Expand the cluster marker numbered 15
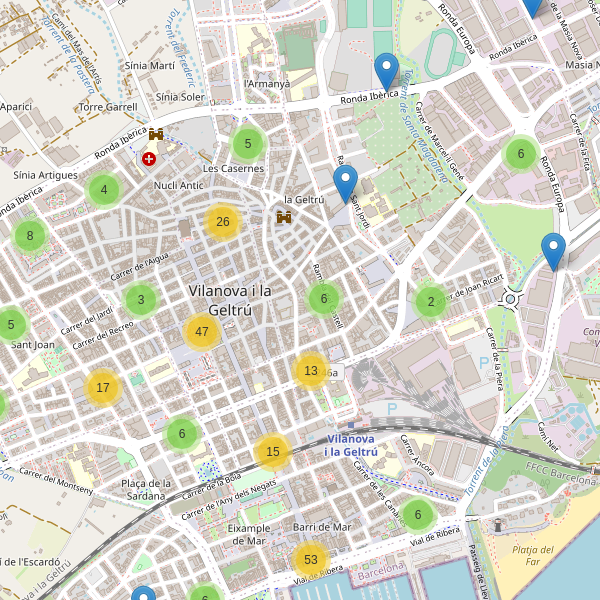 pos(273,452)
